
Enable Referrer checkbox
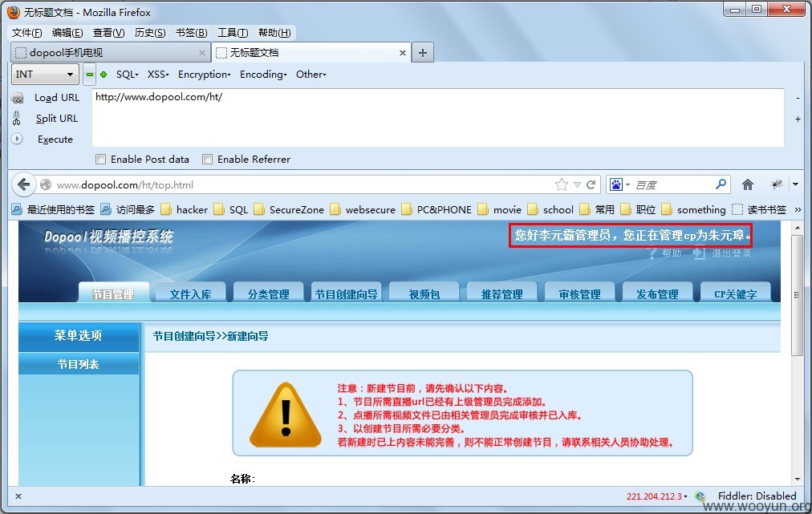pos(208,160)
